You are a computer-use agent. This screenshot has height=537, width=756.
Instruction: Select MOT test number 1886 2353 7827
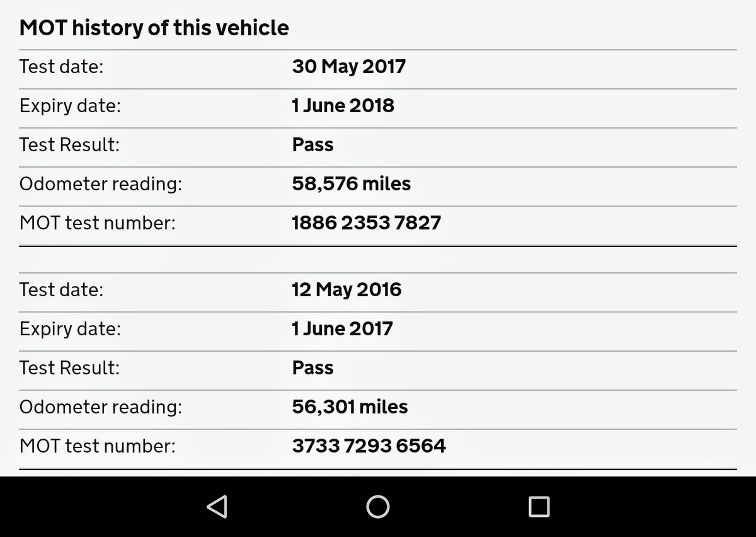[x=367, y=222]
